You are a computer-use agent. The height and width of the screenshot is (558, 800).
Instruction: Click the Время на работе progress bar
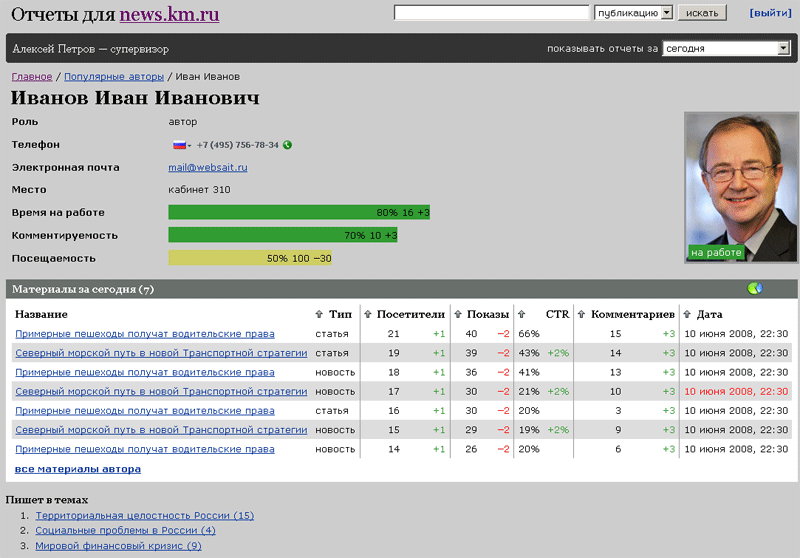[298, 212]
